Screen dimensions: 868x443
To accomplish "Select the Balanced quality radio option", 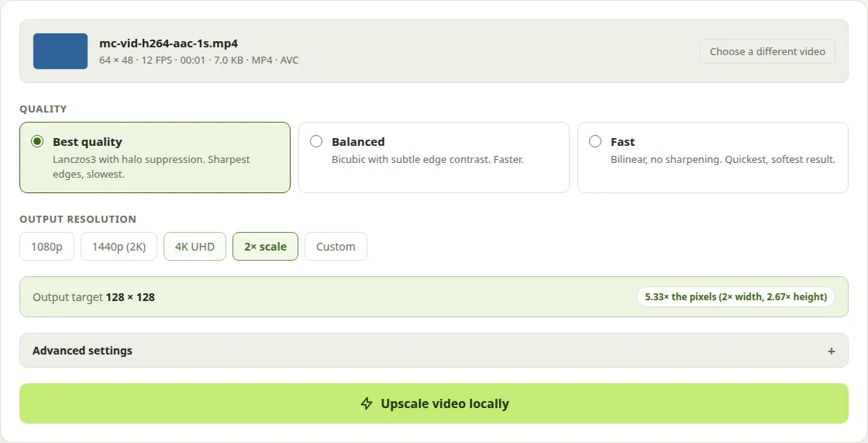I will coord(316,141).
